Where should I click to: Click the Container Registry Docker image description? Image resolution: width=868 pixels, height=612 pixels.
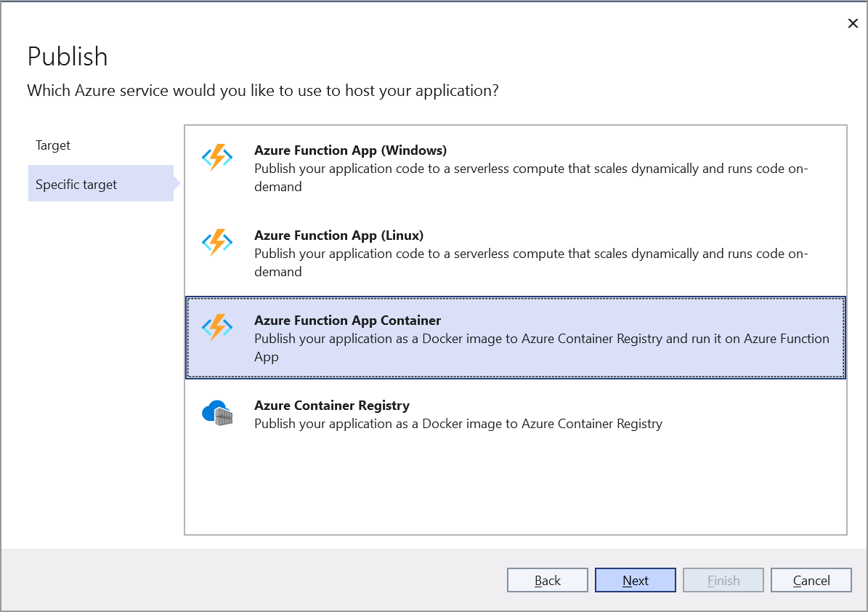pos(458,424)
